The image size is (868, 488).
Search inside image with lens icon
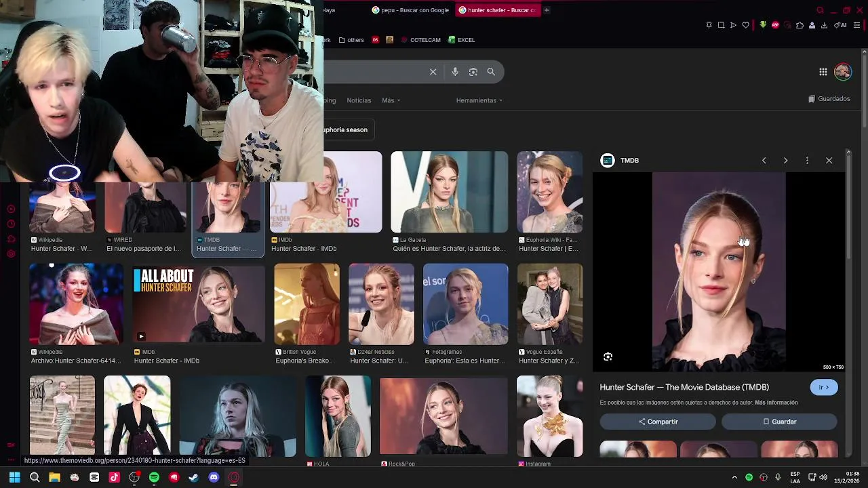pyautogui.click(x=608, y=357)
